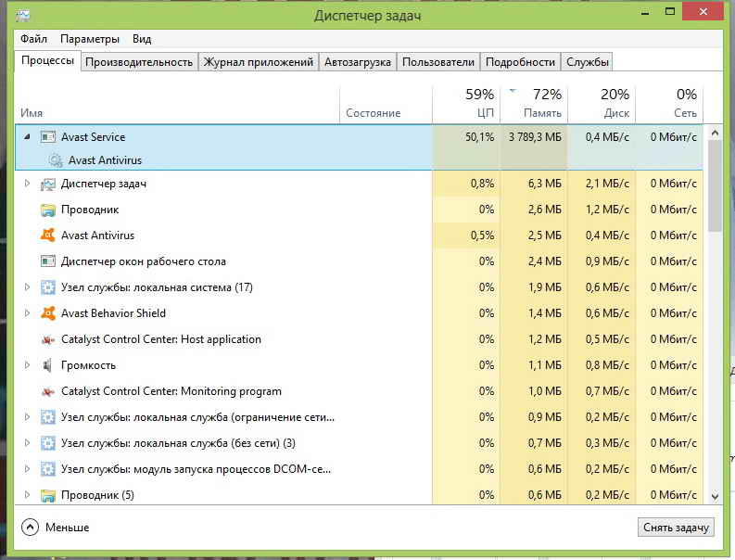Viewport: 735px width, 560px height.
Task: Click the 0,5% CPU value of Avast Antivirus
Action: [x=482, y=235]
